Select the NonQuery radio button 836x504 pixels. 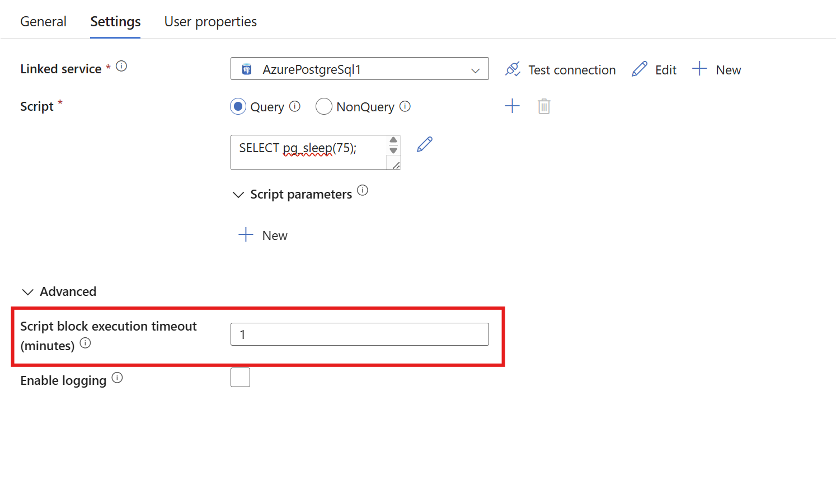tap(324, 106)
